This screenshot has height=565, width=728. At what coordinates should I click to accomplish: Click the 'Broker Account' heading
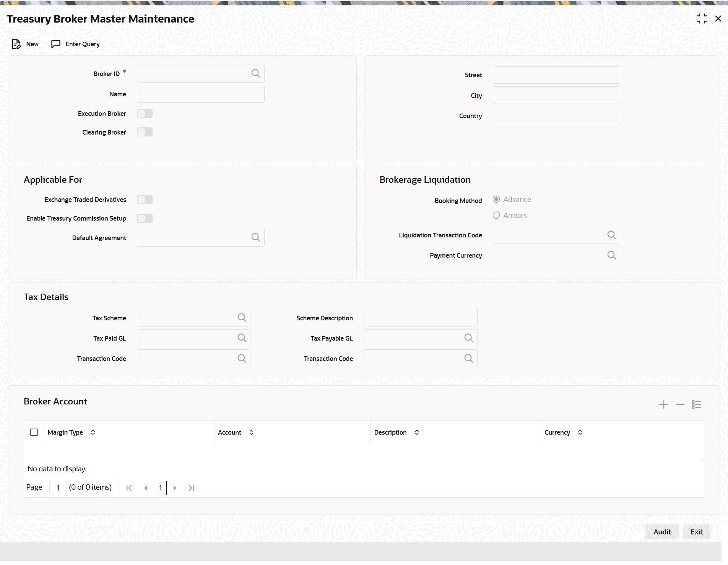pos(55,401)
